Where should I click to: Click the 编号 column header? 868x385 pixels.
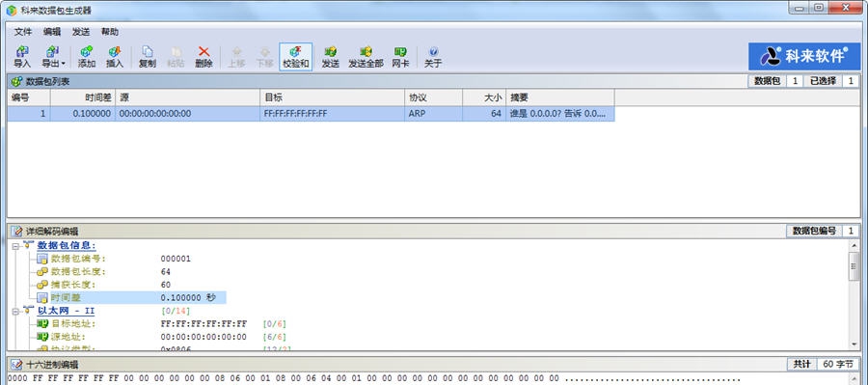pos(29,97)
